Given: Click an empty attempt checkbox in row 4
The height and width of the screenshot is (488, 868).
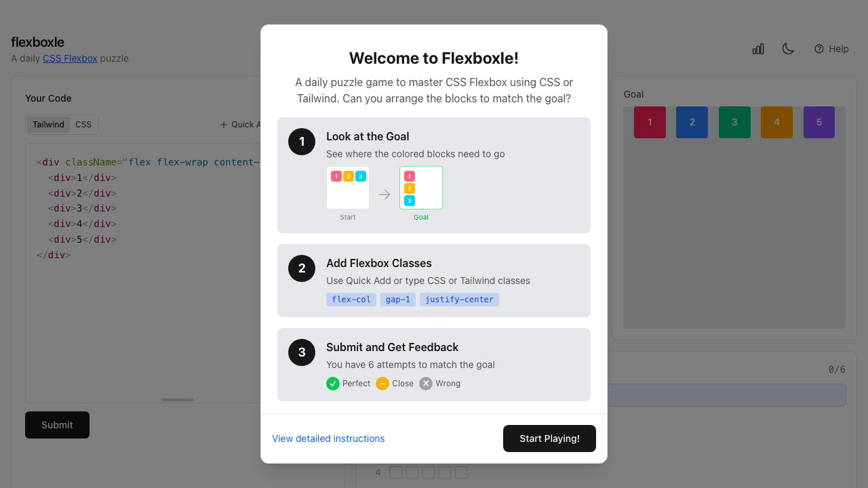Looking at the screenshot, I should (x=396, y=472).
